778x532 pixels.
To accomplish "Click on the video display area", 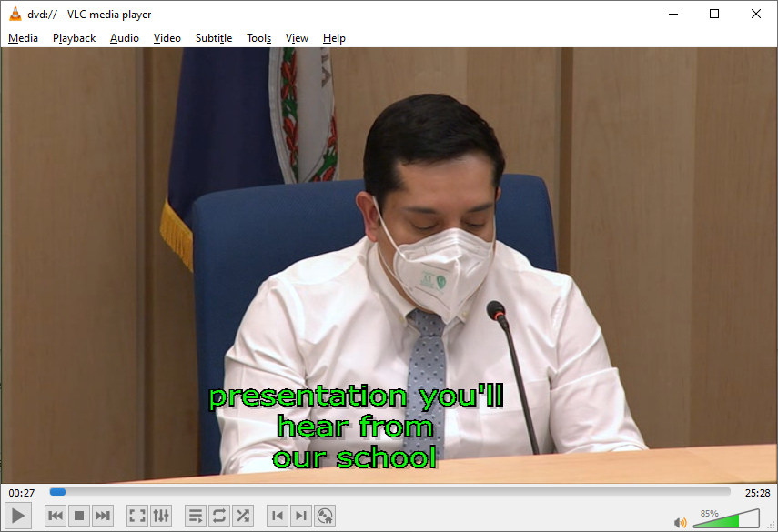I will click(389, 266).
